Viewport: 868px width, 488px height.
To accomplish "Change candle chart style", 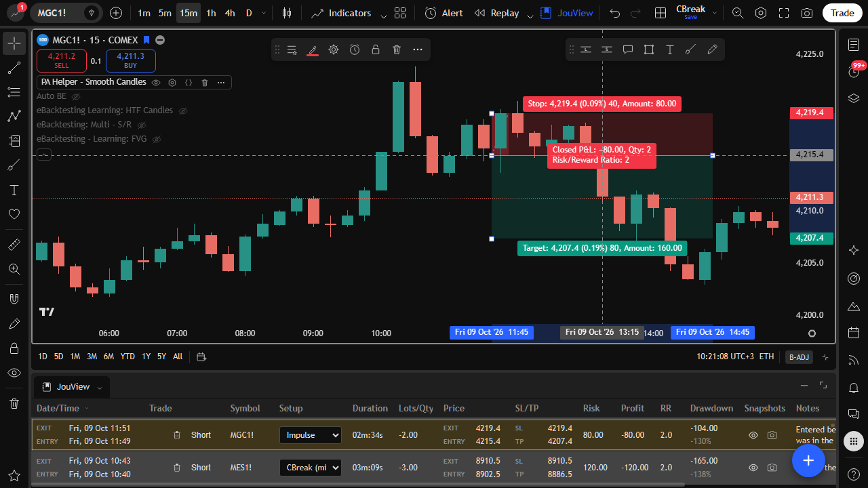I will (287, 13).
